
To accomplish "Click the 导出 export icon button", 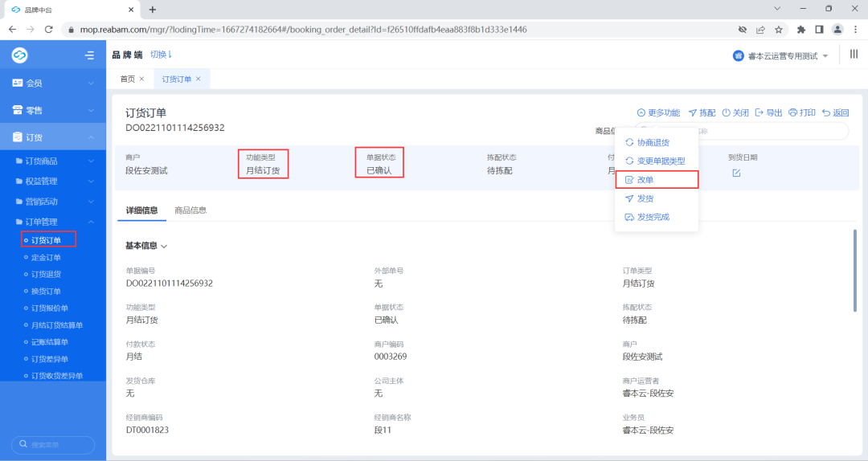I will pyautogui.click(x=769, y=113).
